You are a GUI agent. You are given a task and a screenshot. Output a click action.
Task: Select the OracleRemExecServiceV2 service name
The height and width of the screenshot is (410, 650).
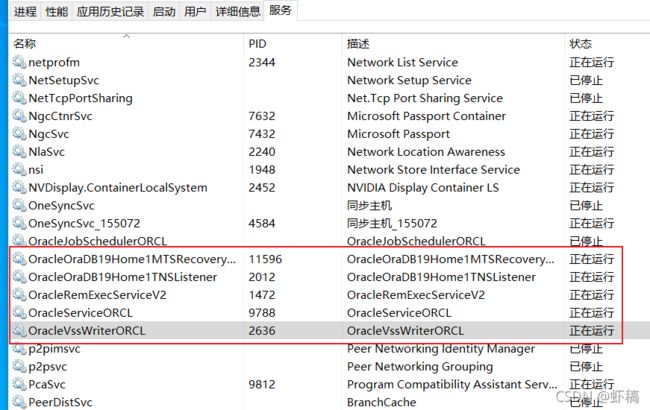click(97, 295)
